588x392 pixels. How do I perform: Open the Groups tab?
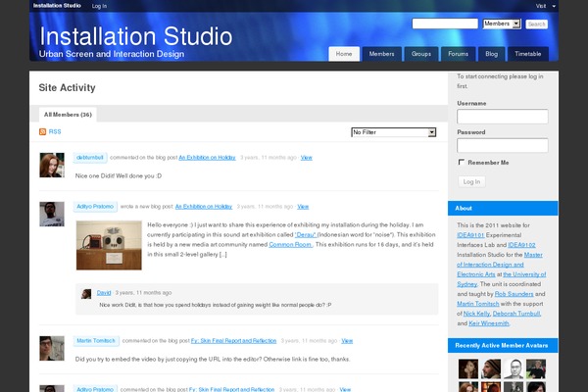point(421,54)
